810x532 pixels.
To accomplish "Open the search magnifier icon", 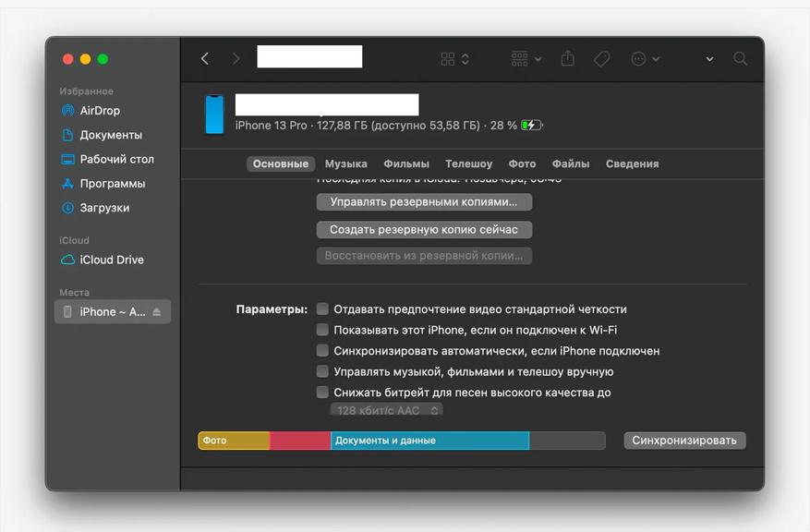I will 740,59.
